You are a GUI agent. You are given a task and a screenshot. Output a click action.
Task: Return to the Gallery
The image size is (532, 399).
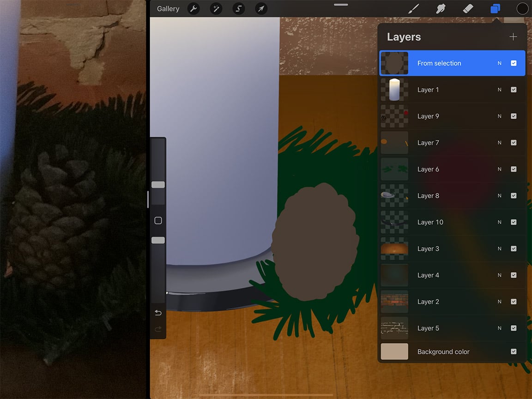(x=168, y=8)
